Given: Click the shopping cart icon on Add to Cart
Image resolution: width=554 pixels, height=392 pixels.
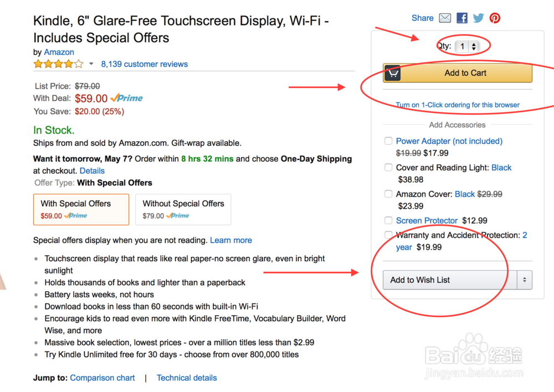Looking at the screenshot, I should click(x=392, y=73).
